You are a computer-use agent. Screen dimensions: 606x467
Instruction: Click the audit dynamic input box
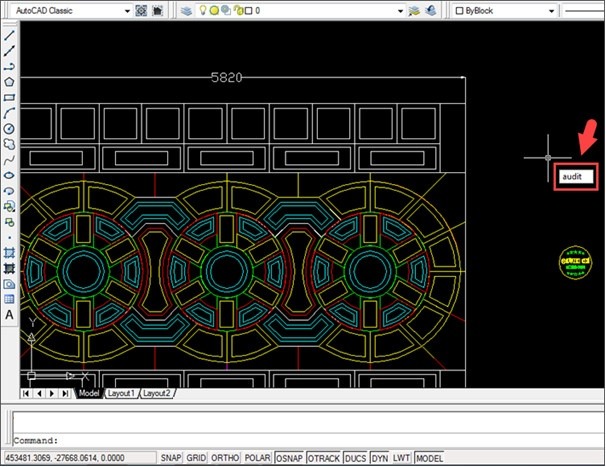576,177
